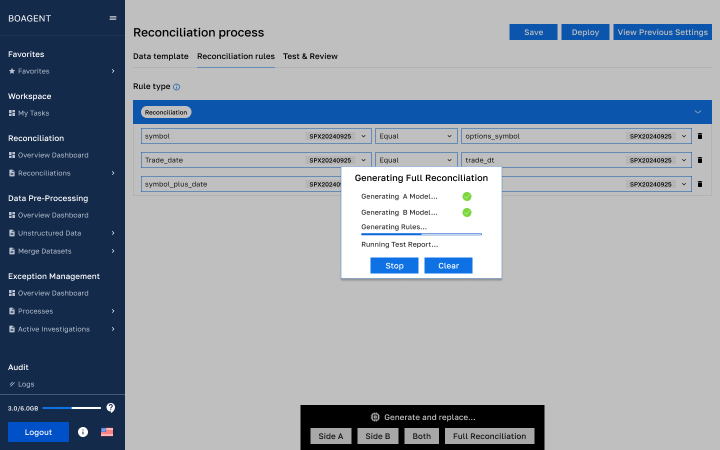This screenshot has width=720, height=450.
Task: Stop the full reconciliation generation
Action: 394,265
